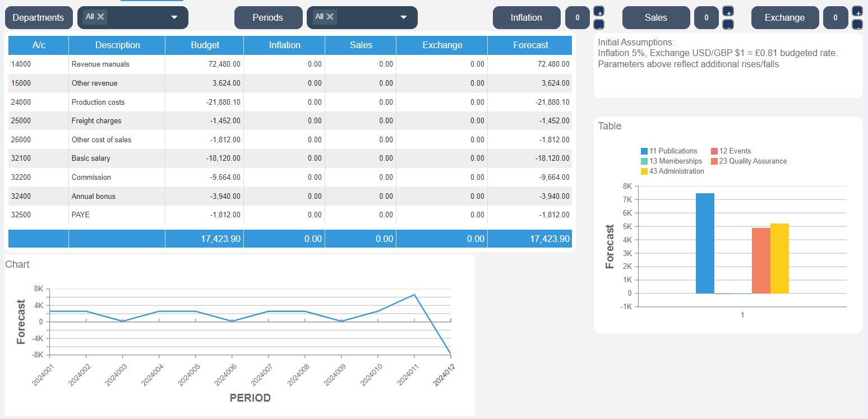Open the Periods dropdown arrow

click(x=403, y=17)
